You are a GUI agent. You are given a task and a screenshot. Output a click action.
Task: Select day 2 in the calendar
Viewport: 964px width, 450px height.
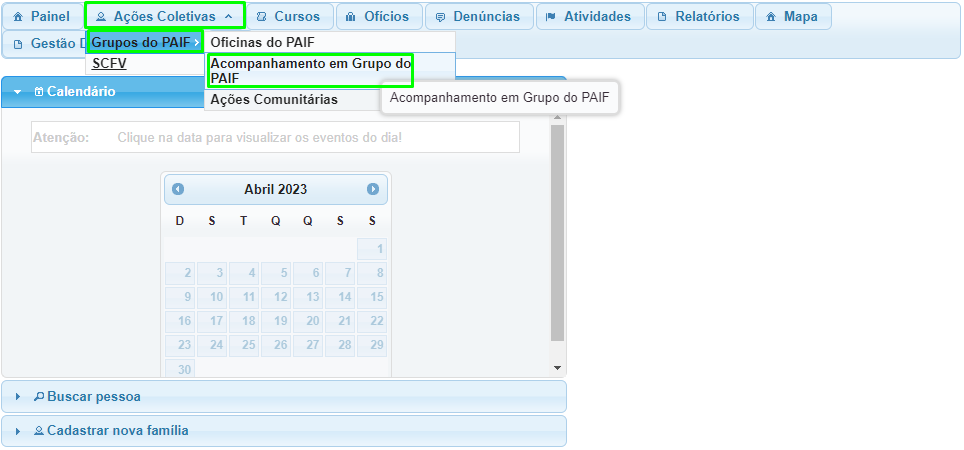point(180,273)
